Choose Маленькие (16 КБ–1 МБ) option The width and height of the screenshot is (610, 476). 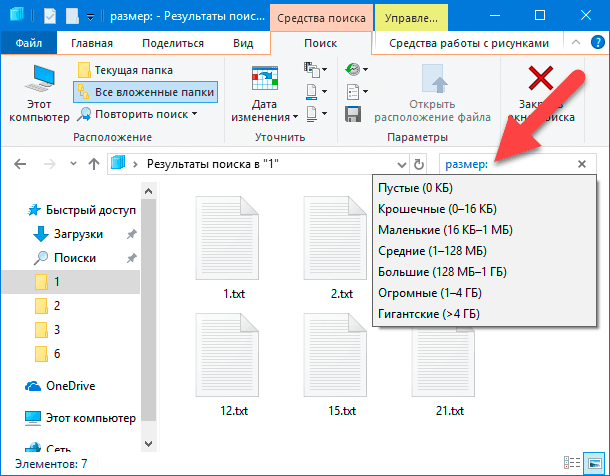coord(484,230)
